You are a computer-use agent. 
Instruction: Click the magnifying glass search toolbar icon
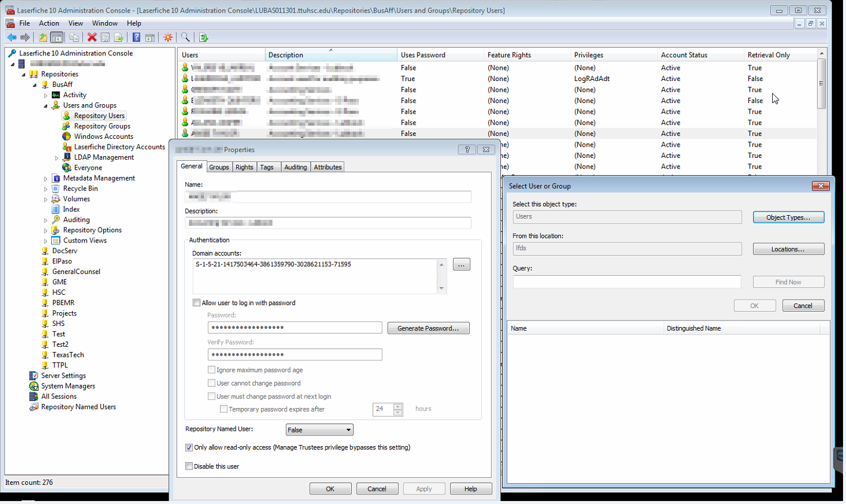click(185, 38)
